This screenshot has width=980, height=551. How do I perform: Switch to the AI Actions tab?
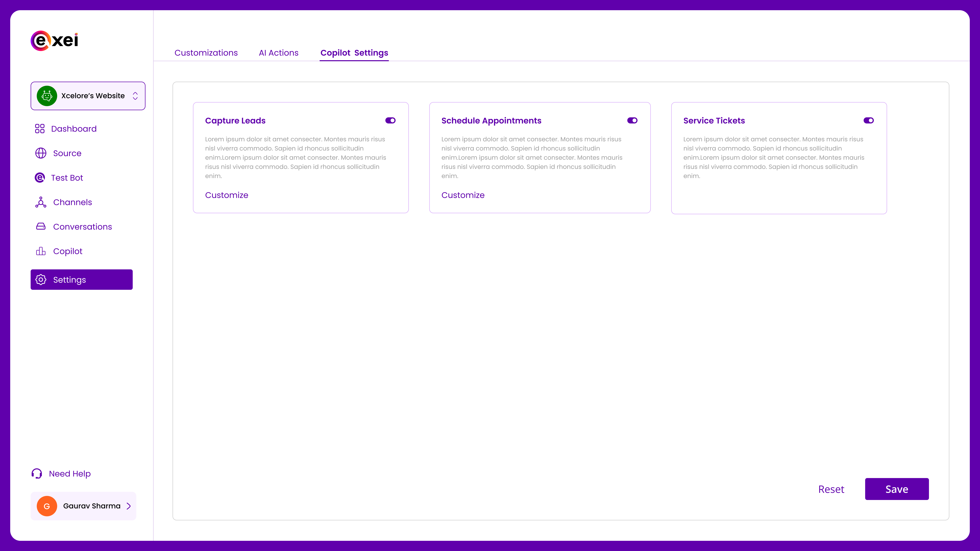[279, 53]
